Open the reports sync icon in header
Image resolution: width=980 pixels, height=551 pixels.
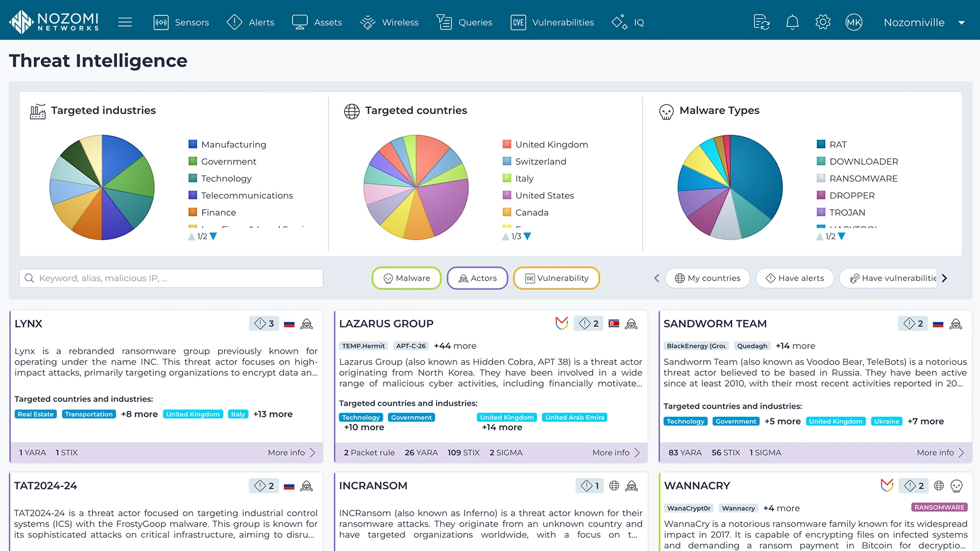click(x=762, y=22)
